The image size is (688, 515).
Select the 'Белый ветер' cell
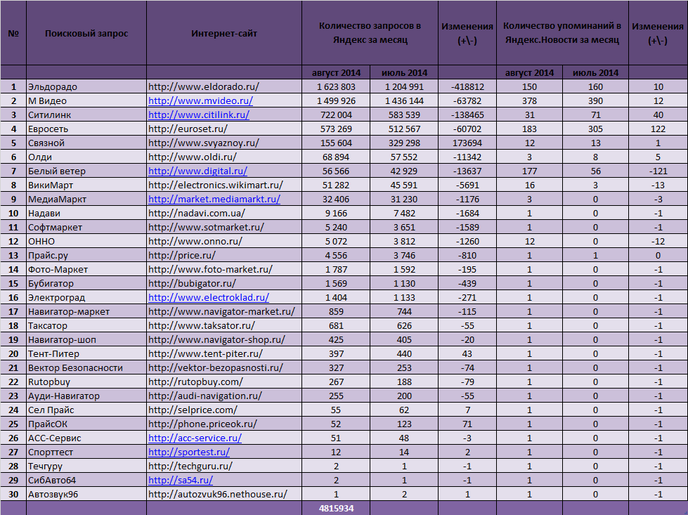pyautogui.click(x=86, y=171)
